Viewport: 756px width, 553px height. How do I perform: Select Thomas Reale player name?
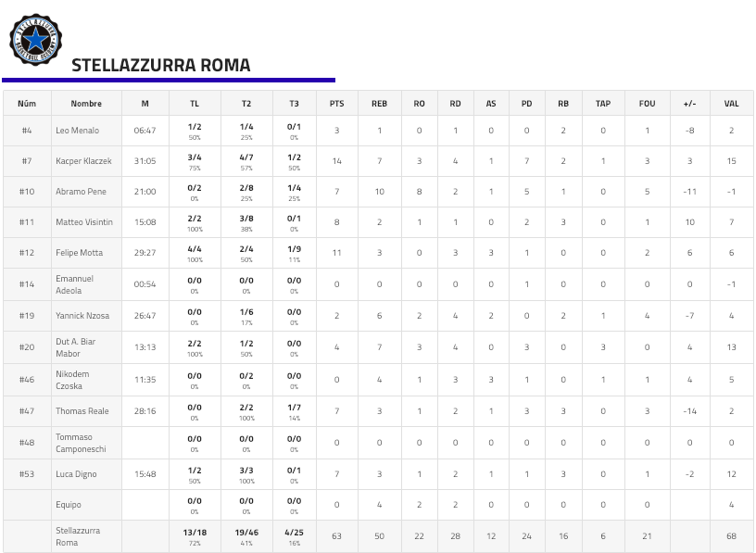point(82,410)
